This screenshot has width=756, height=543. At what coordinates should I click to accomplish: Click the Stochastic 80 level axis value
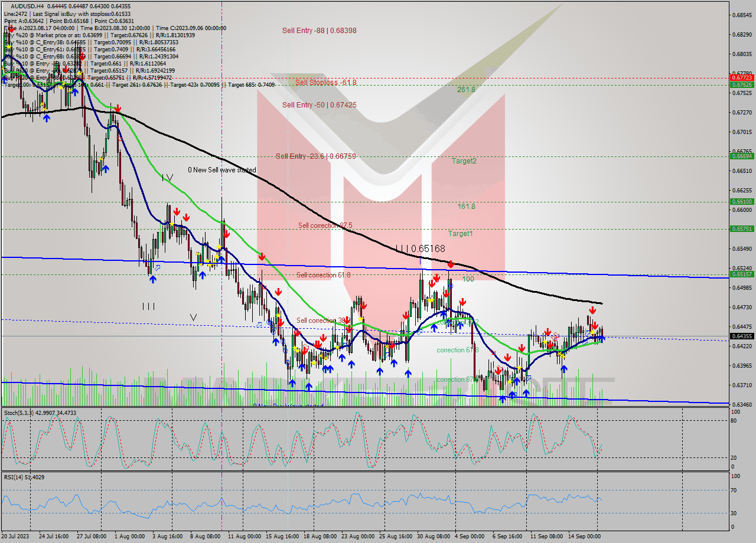(734, 421)
